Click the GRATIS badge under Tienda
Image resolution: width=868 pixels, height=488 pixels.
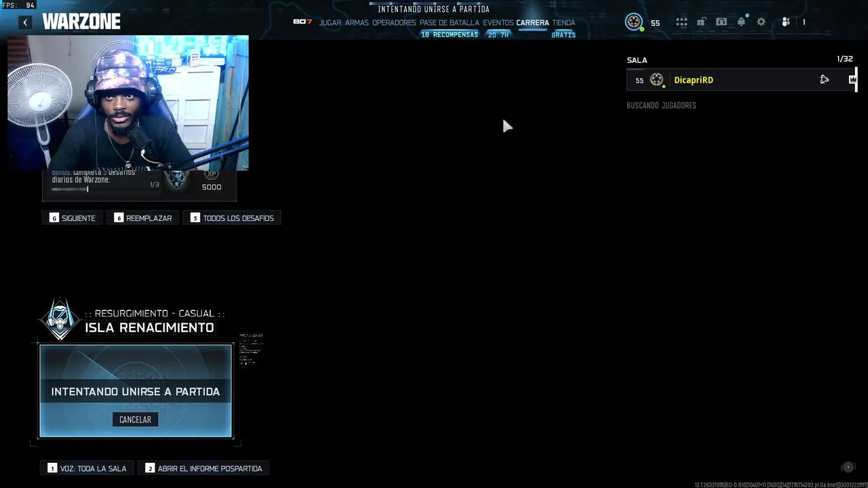pos(564,35)
